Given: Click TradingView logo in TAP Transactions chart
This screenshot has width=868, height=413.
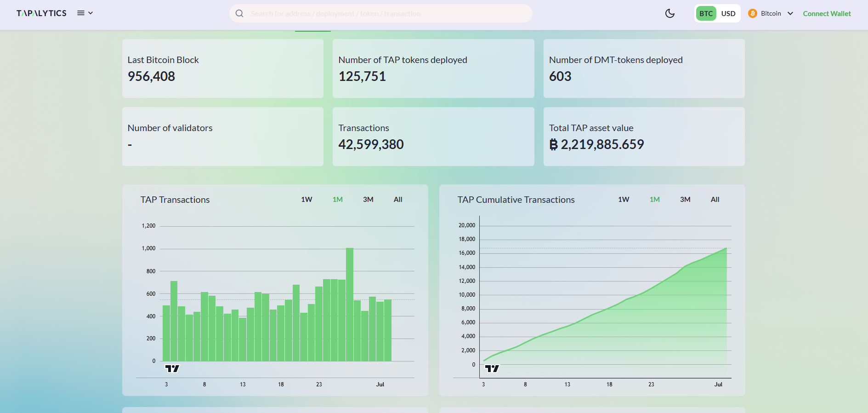Looking at the screenshot, I should click(x=172, y=368).
